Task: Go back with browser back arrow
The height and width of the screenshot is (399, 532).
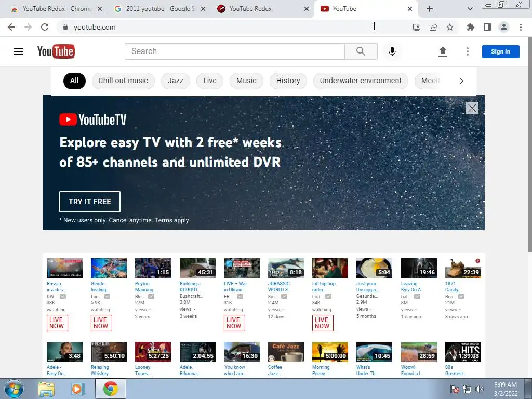Action: tap(11, 27)
